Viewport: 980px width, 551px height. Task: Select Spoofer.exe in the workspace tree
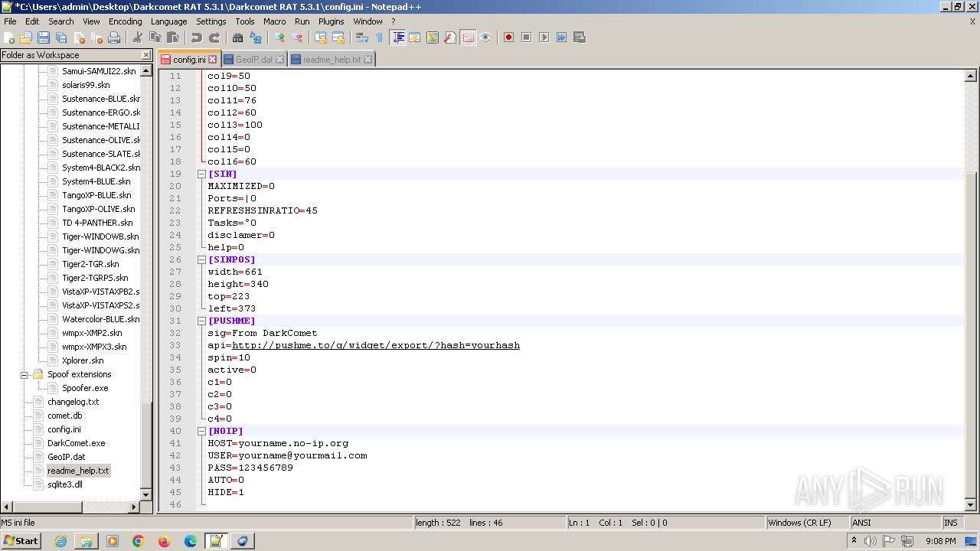tap(85, 388)
